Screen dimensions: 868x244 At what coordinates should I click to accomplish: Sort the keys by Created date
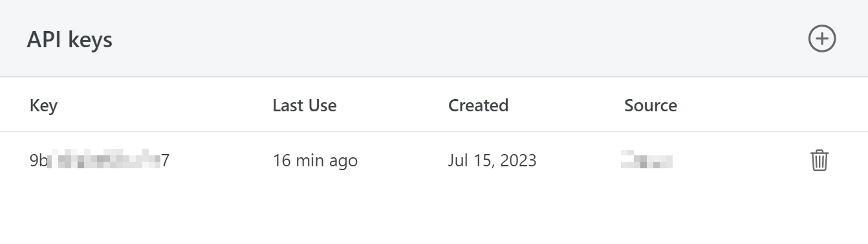(478, 105)
